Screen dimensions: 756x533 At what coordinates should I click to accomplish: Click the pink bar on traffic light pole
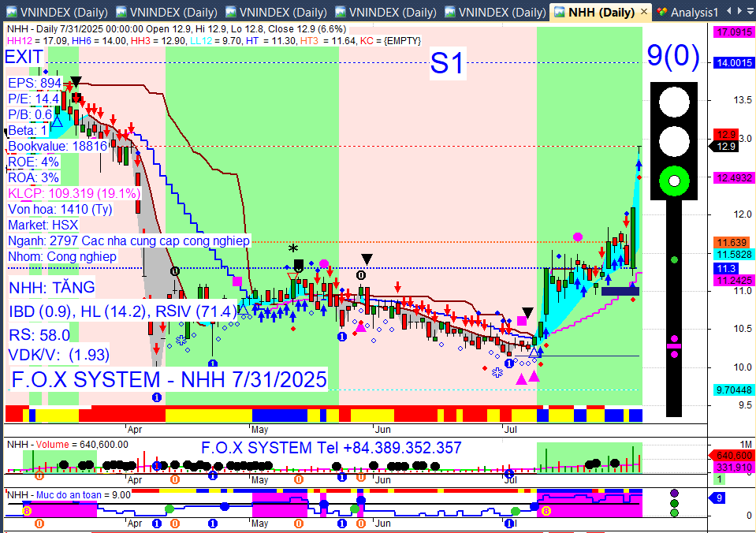tap(674, 346)
